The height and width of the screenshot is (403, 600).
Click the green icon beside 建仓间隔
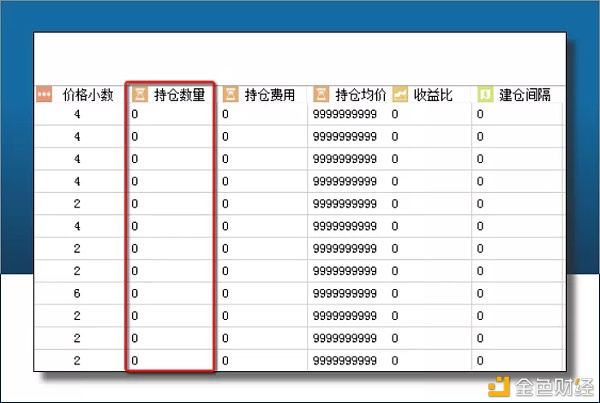(486, 94)
